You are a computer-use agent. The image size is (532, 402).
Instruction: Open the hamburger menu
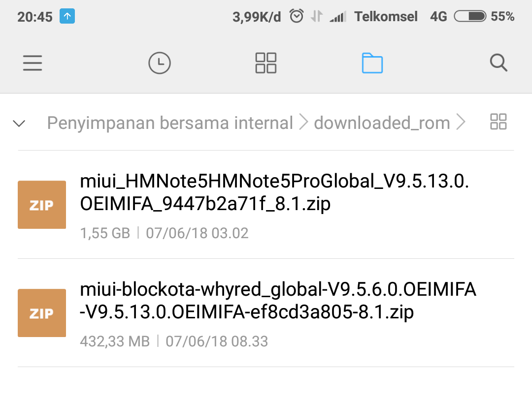coord(33,63)
